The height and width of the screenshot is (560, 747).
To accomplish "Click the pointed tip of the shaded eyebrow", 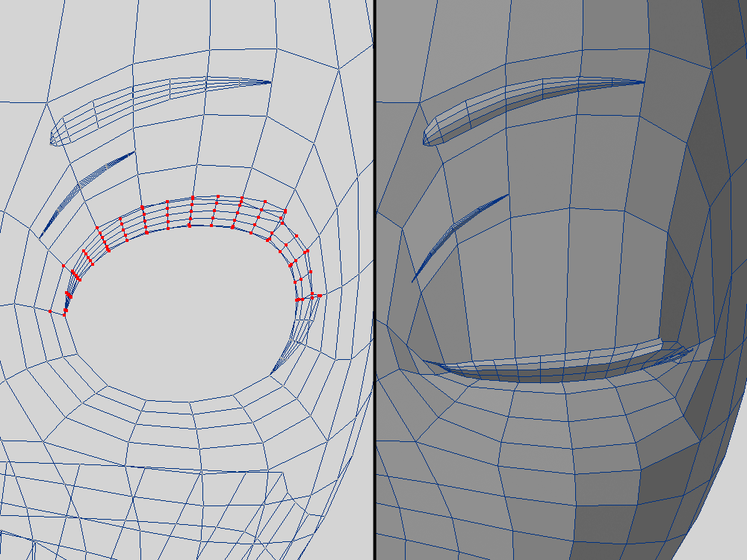I will click(641, 81).
